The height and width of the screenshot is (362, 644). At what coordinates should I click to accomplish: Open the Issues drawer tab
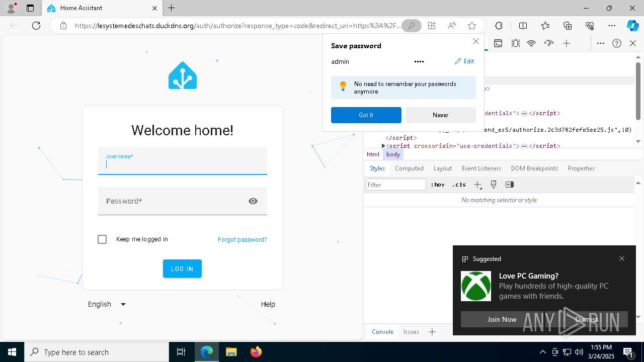[x=411, y=332]
